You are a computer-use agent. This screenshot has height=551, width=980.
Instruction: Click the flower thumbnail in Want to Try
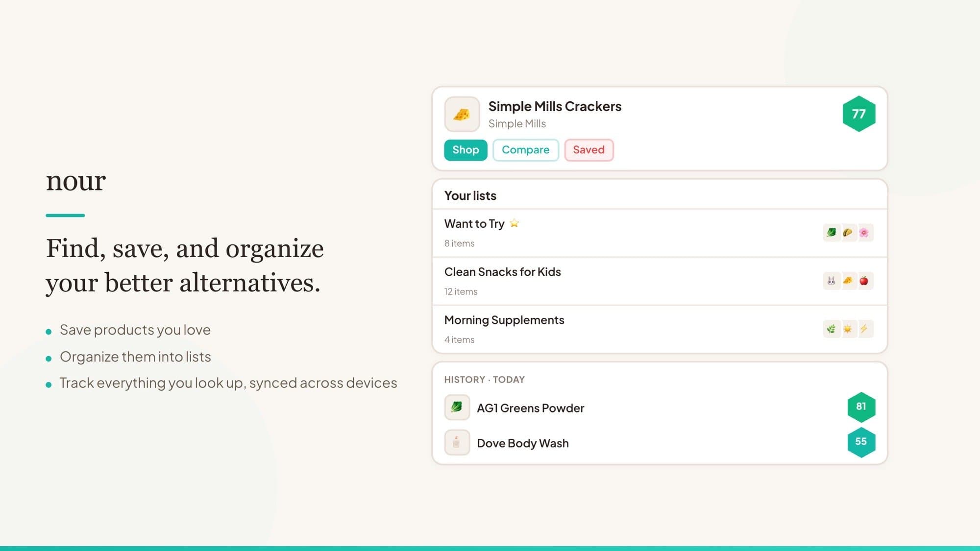coord(864,233)
